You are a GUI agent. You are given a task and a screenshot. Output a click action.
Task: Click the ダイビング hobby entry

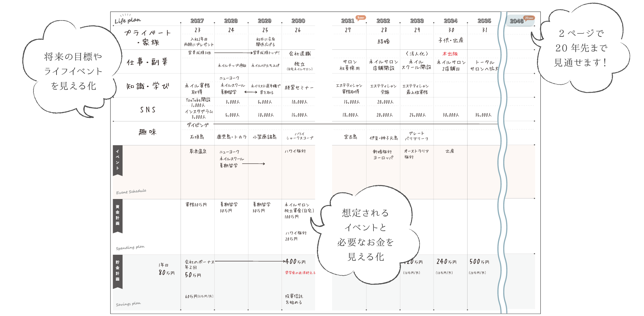coord(198,125)
